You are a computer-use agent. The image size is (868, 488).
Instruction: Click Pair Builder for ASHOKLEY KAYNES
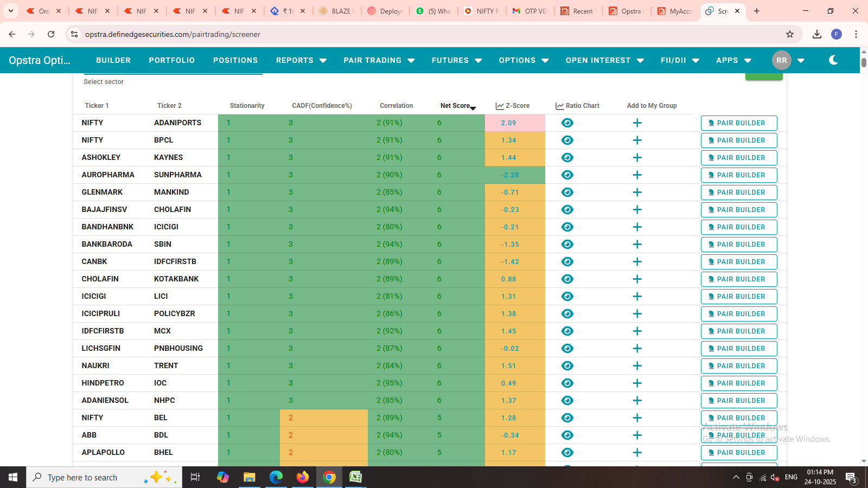click(738, 158)
